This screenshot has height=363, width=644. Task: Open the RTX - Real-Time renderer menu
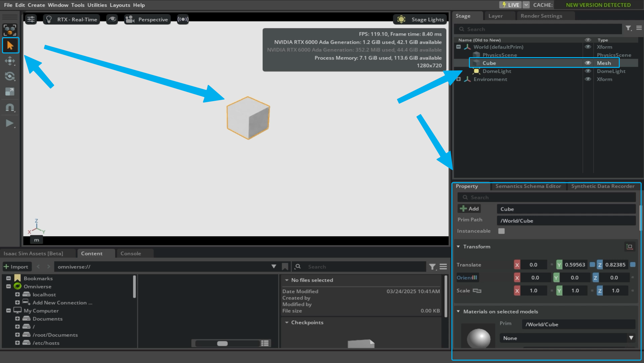[x=72, y=19]
